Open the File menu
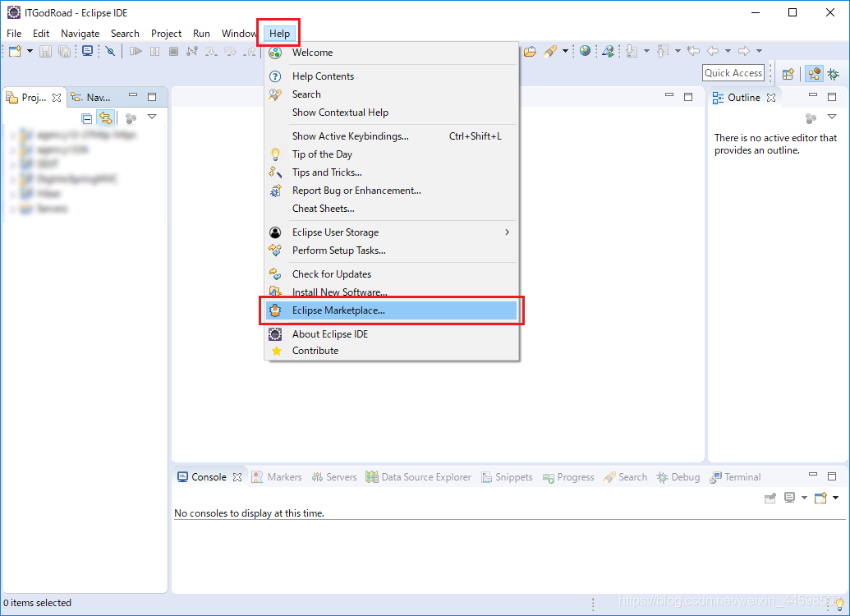Screen dimensions: 850x616 click(x=14, y=33)
